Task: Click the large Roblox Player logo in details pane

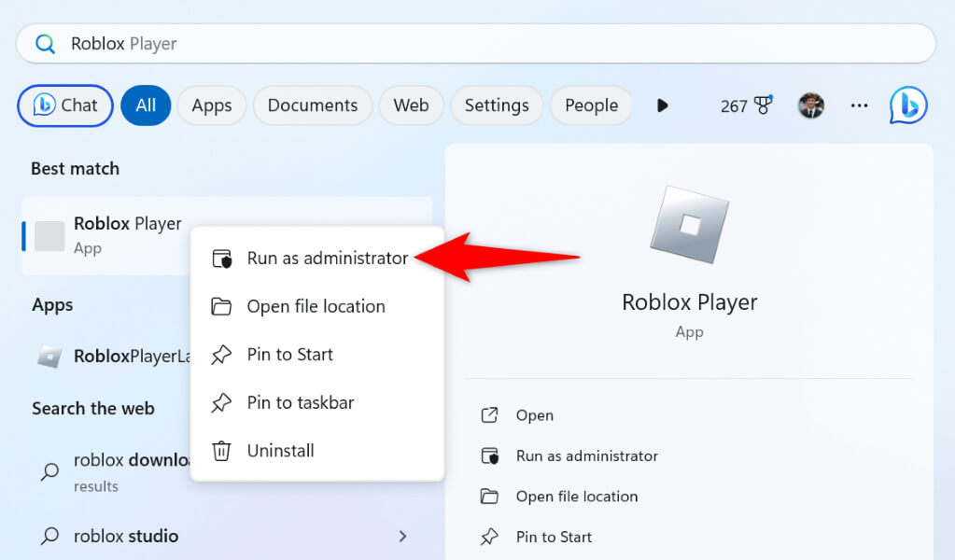Action: pos(690,225)
